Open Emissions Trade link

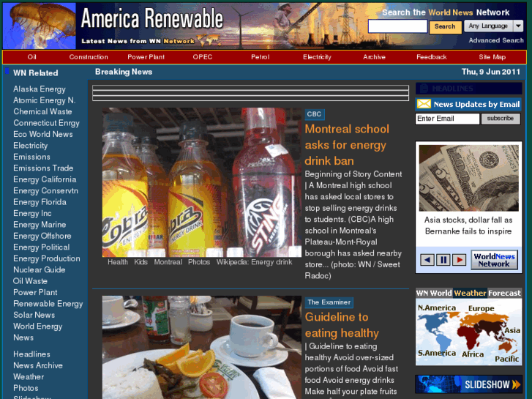pos(43,168)
